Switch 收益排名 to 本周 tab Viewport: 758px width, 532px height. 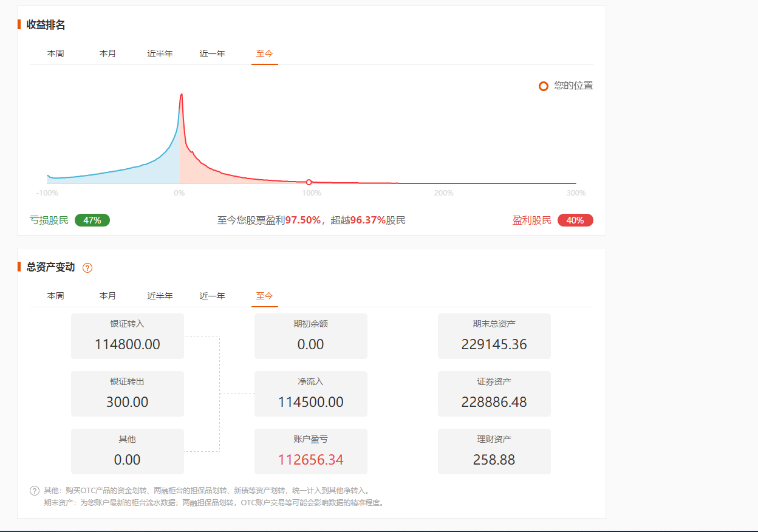point(55,53)
